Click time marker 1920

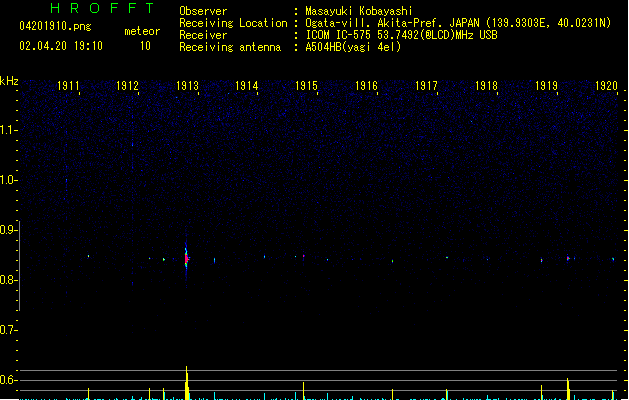pyautogui.click(x=606, y=86)
